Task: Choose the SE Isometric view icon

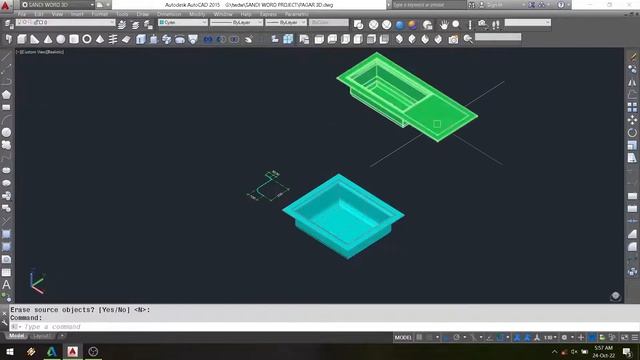Action: (412, 39)
